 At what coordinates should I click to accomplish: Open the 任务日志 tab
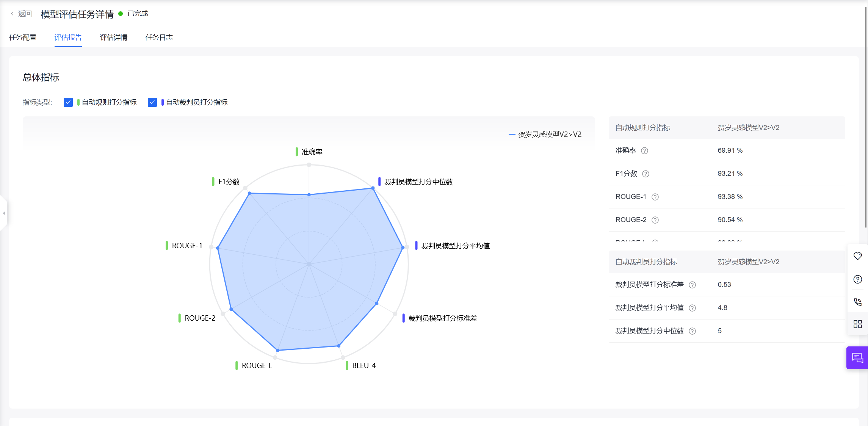pyautogui.click(x=159, y=38)
